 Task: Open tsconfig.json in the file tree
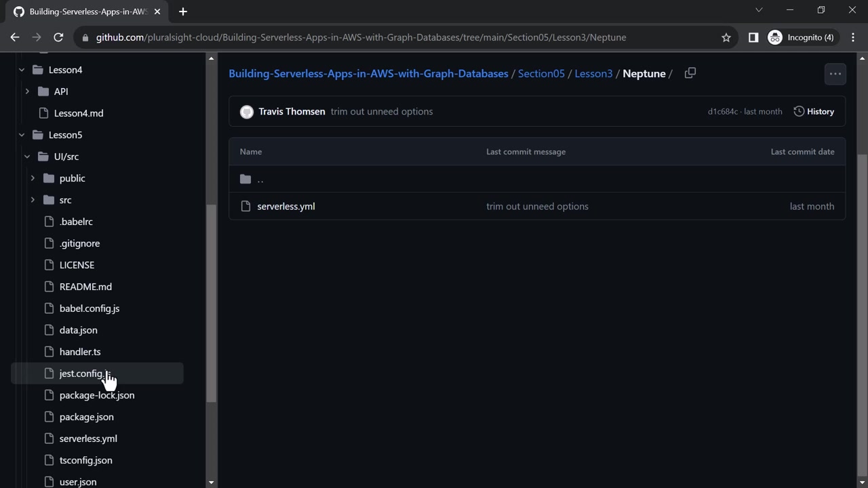point(86,460)
